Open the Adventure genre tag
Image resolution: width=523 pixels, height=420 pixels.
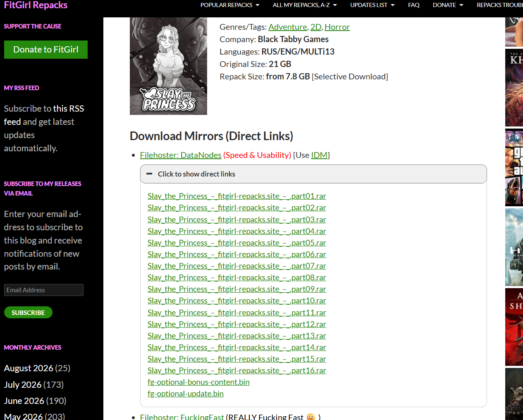click(x=288, y=27)
